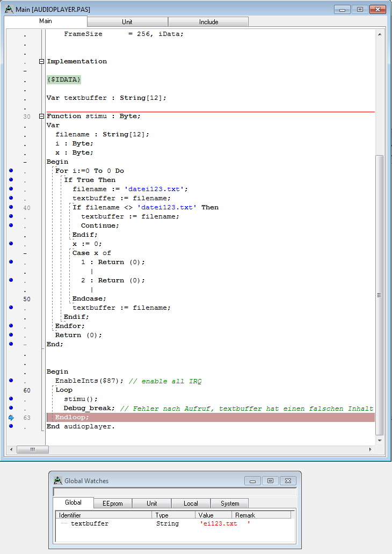The height and width of the screenshot is (554, 392).
Task: Click the input field atop Global Watches
Action: coord(175,492)
